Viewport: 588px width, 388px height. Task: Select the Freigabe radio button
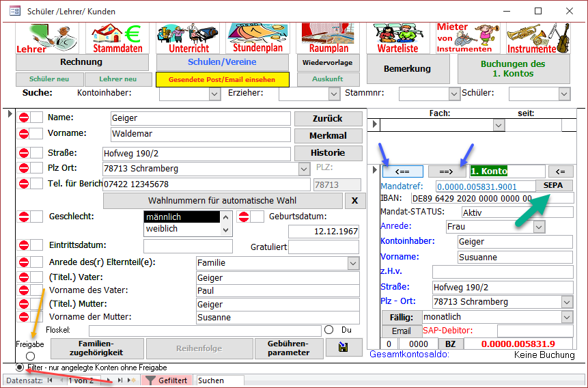[x=29, y=357]
